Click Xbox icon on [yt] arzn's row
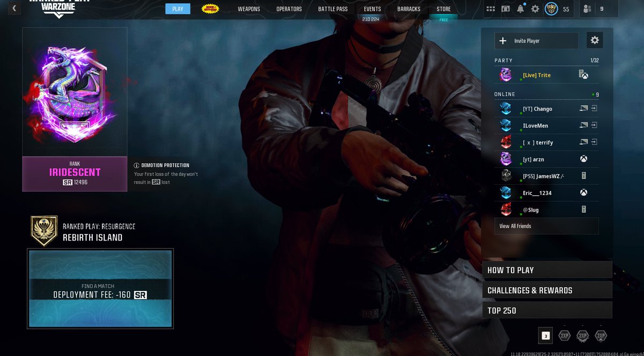 coord(583,159)
